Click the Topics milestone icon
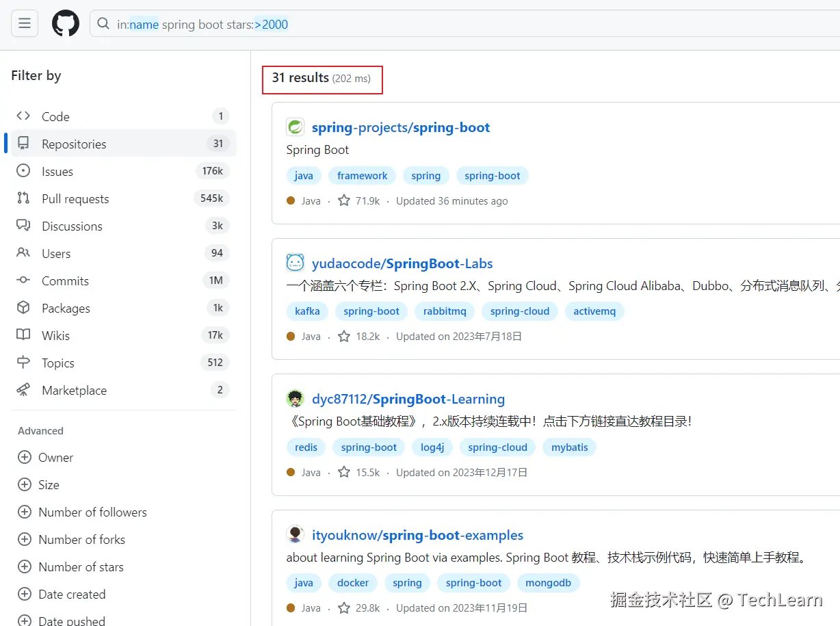This screenshot has height=626, width=840. 23,363
